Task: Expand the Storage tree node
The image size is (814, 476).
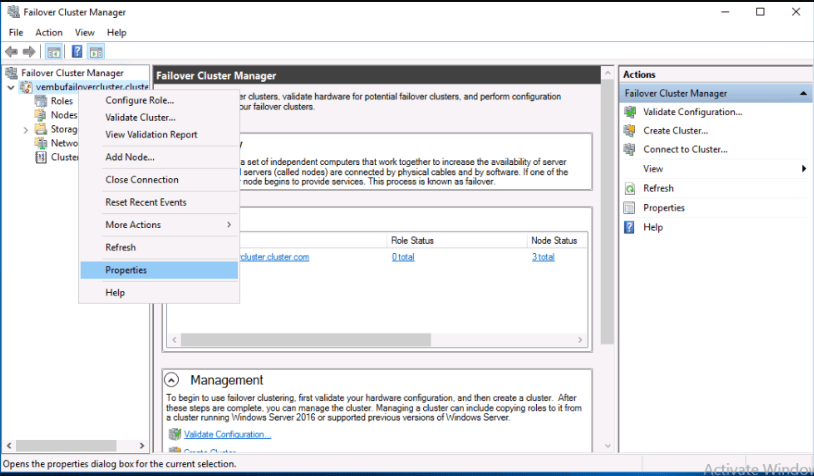Action: point(25,130)
